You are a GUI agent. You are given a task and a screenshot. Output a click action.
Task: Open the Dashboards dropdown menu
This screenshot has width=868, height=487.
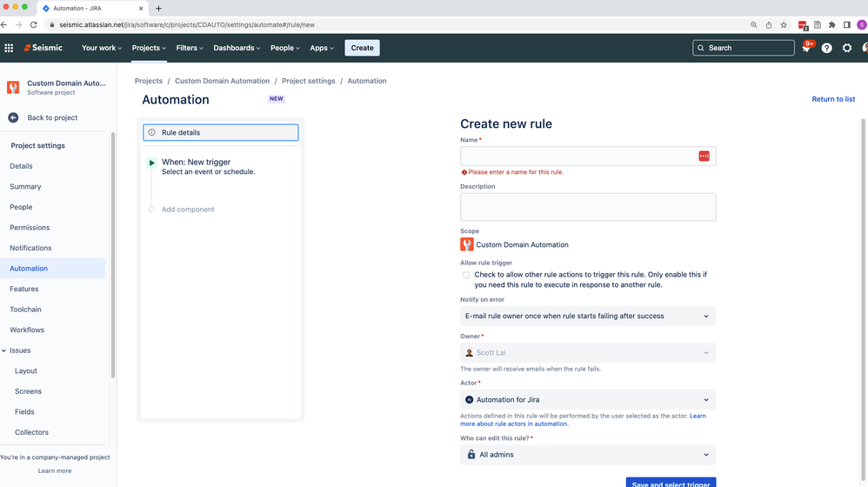[237, 48]
